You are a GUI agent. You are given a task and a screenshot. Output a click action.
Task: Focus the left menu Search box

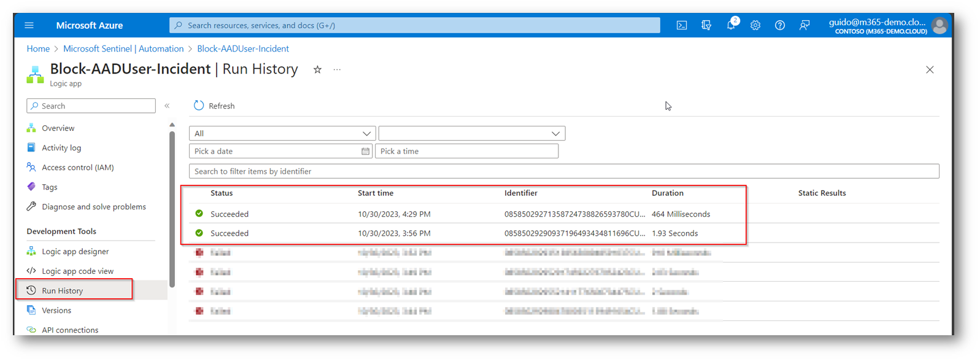(x=91, y=106)
